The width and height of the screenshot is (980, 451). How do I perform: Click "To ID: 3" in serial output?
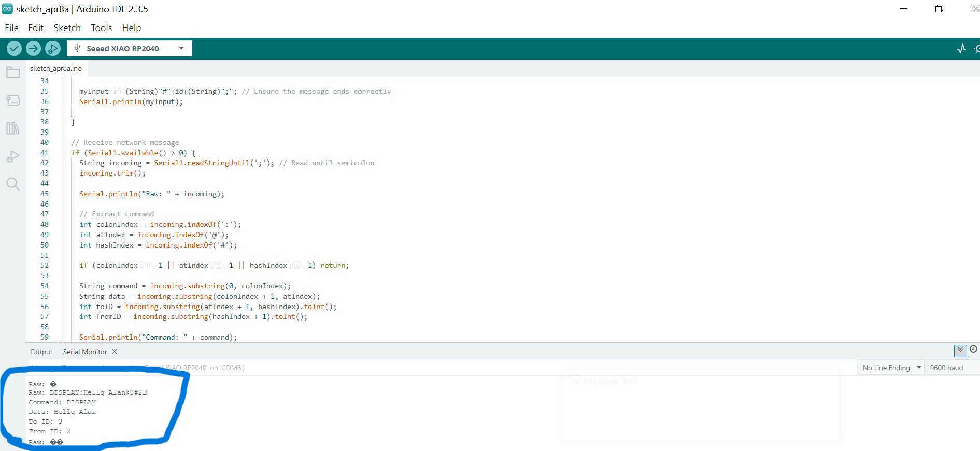[x=46, y=421]
